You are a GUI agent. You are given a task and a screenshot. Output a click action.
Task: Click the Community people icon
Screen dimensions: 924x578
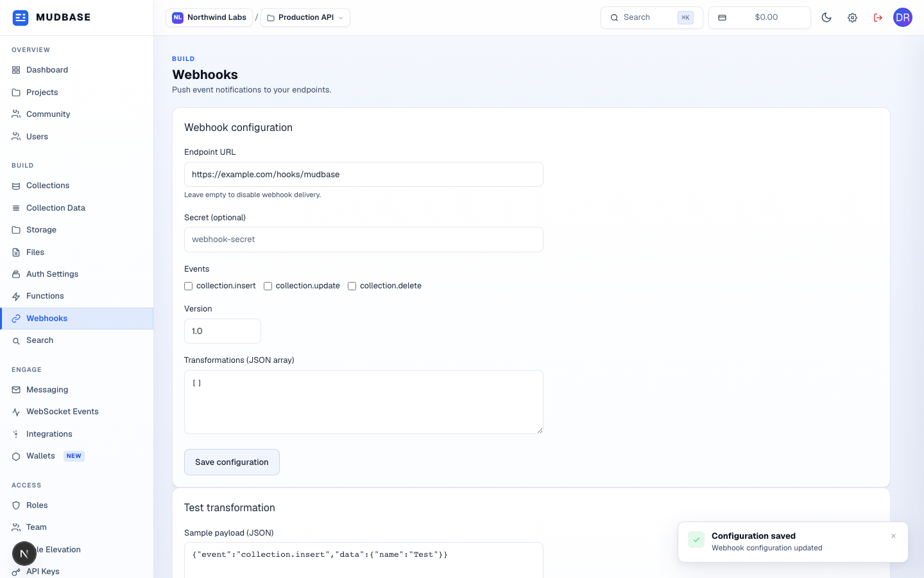[x=16, y=114]
